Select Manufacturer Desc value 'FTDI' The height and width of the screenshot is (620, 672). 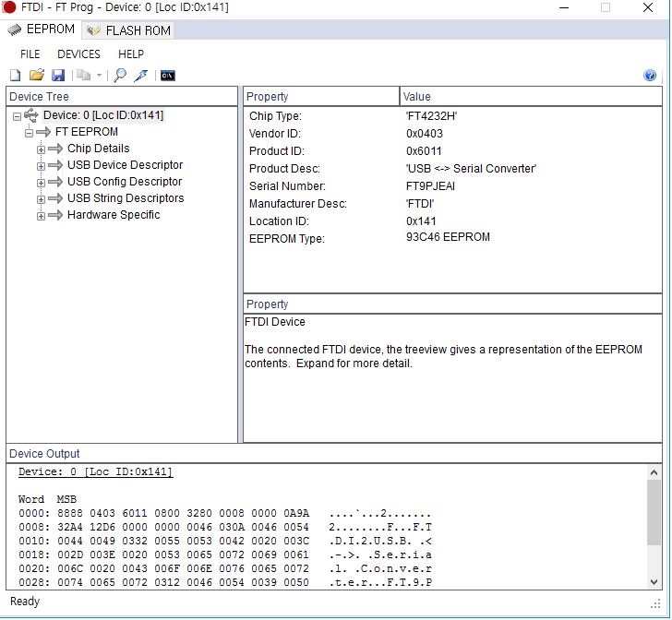[420, 204]
